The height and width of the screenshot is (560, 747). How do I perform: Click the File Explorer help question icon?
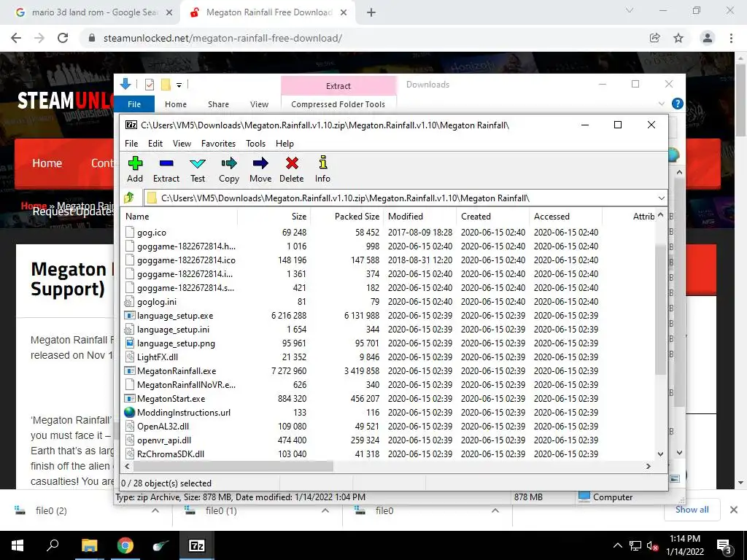click(x=677, y=104)
